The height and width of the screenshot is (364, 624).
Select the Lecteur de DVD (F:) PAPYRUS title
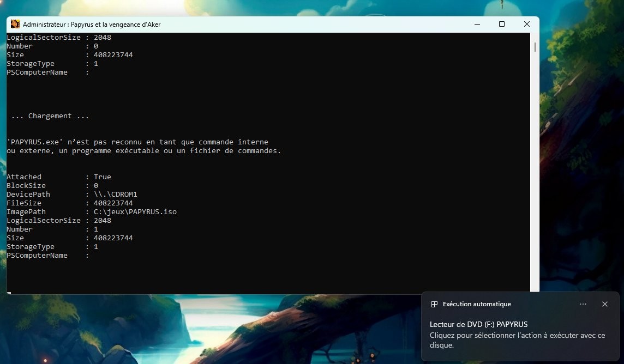[x=479, y=324]
